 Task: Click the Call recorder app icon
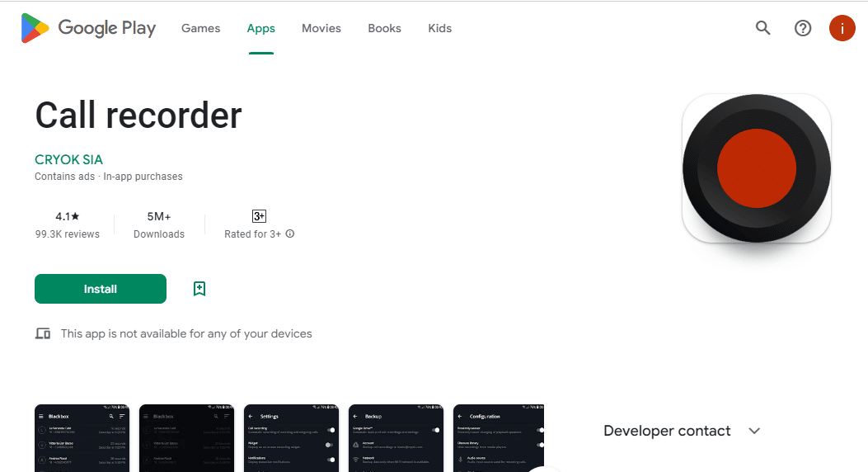756,168
